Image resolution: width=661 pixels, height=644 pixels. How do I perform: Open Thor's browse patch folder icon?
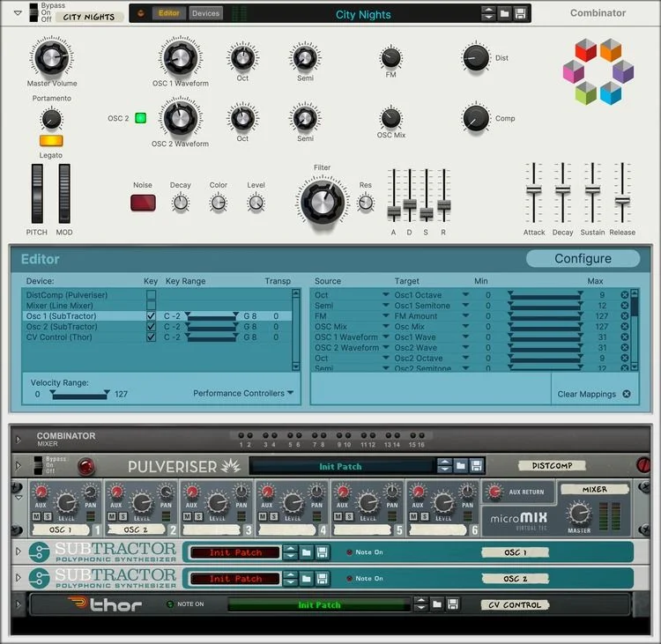[x=437, y=604]
